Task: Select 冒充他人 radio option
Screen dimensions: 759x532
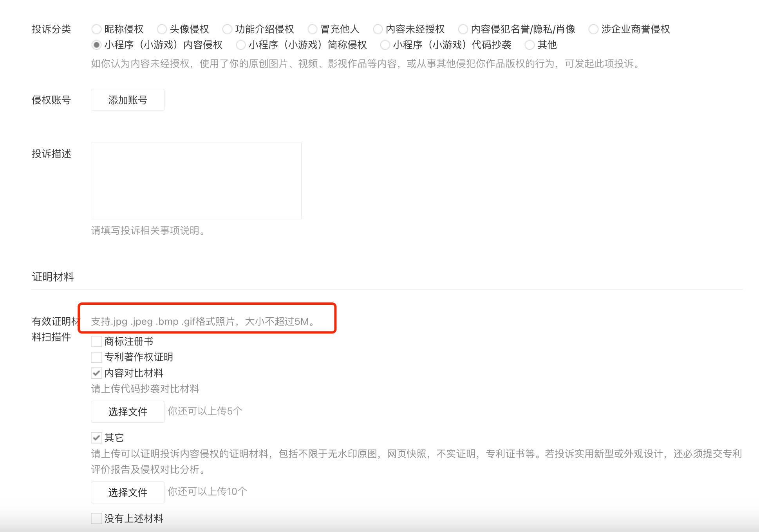Action: coord(313,29)
